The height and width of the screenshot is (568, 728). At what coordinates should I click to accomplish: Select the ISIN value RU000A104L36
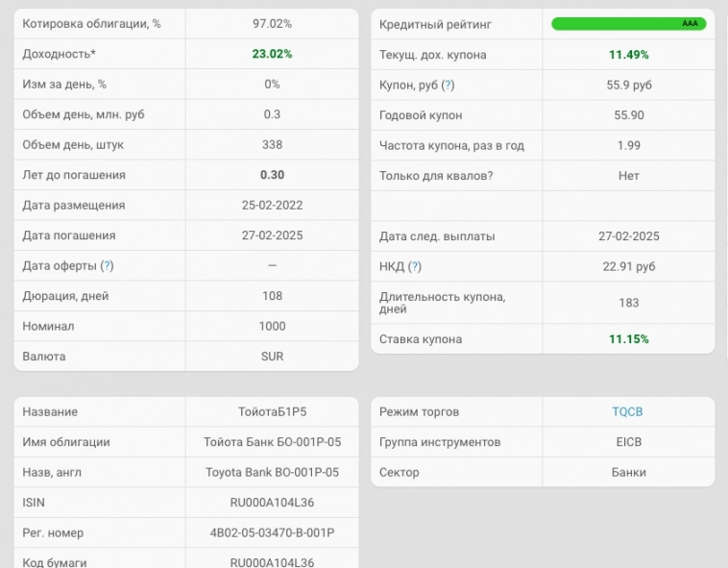[x=272, y=503]
